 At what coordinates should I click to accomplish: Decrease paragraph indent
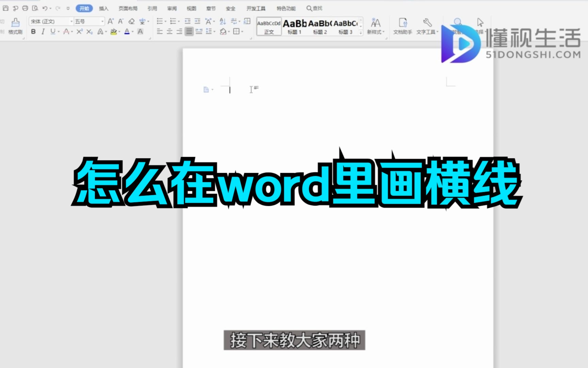(187, 21)
